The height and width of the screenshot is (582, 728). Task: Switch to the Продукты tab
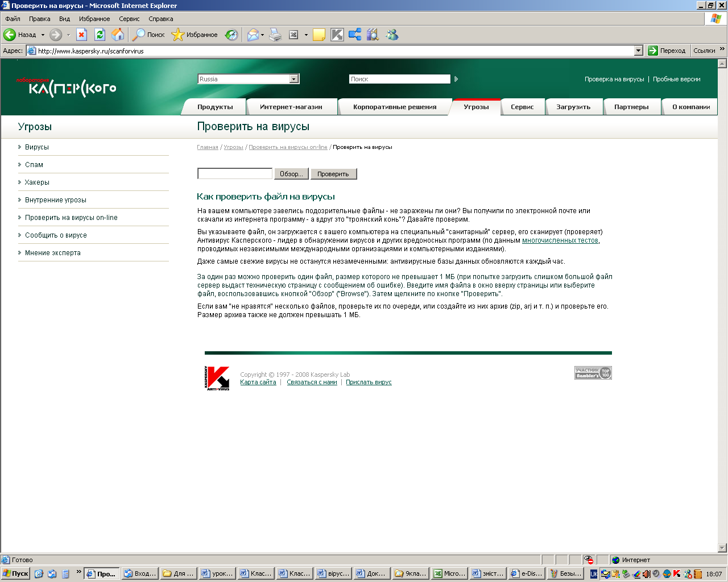[215, 107]
